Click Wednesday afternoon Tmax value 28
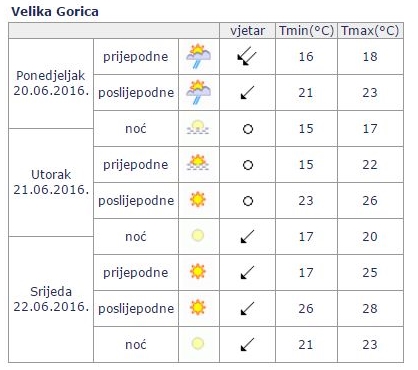This screenshot has width=418, height=370. click(370, 308)
